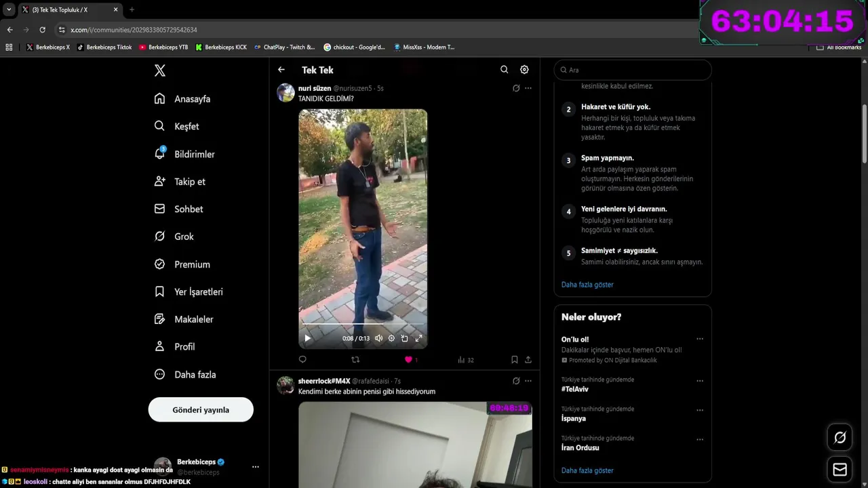The width and height of the screenshot is (868, 488).
Task: Go back from Tek Tek community
Action: click(x=281, y=70)
